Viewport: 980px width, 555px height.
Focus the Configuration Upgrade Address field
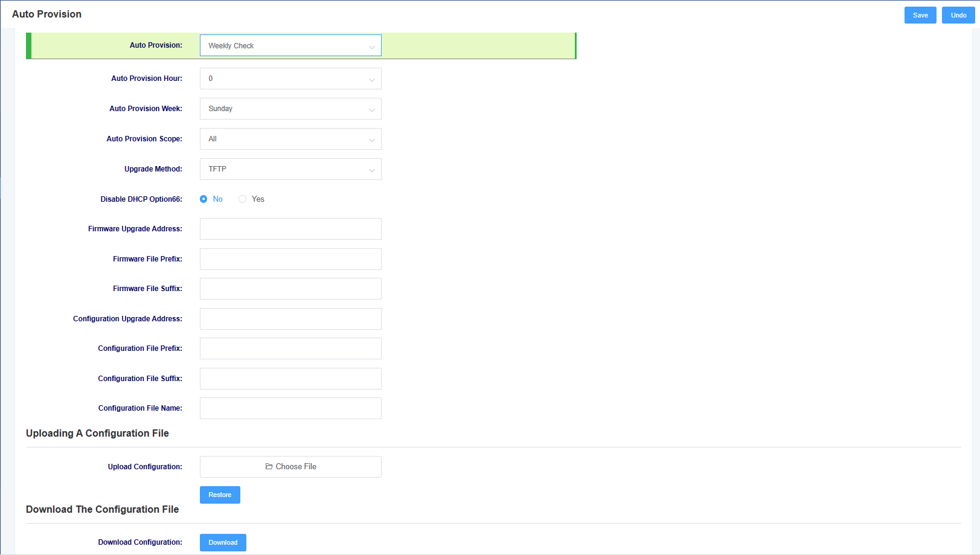(x=290, y=319)
